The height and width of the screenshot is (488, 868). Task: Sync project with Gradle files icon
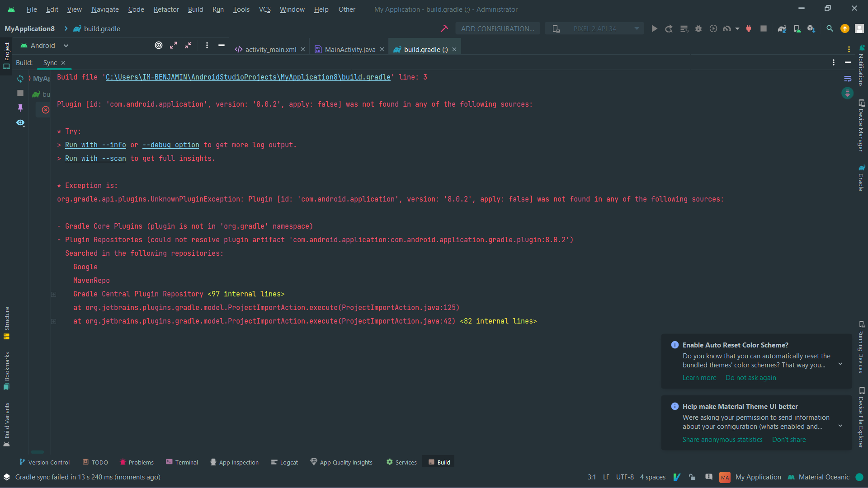[782, 28]
